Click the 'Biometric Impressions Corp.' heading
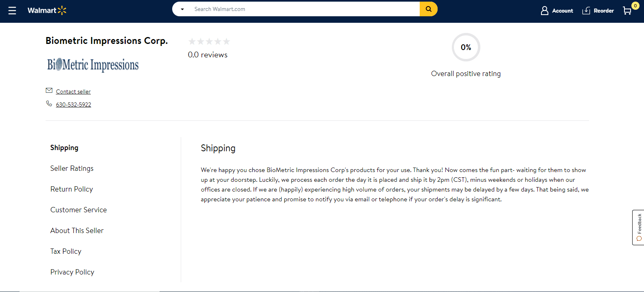This screenshot has width=644, height=292. pyautogui.click(x=107, y=41)
